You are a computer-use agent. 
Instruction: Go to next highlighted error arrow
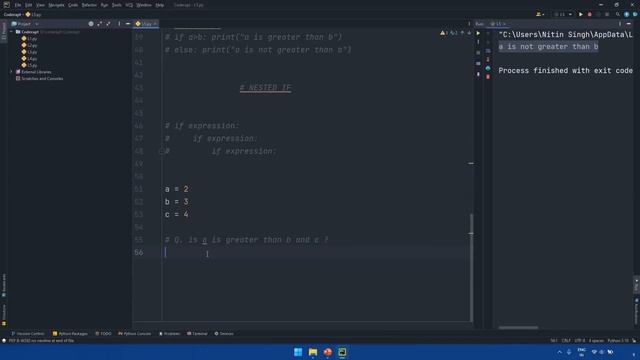[469, 33]
